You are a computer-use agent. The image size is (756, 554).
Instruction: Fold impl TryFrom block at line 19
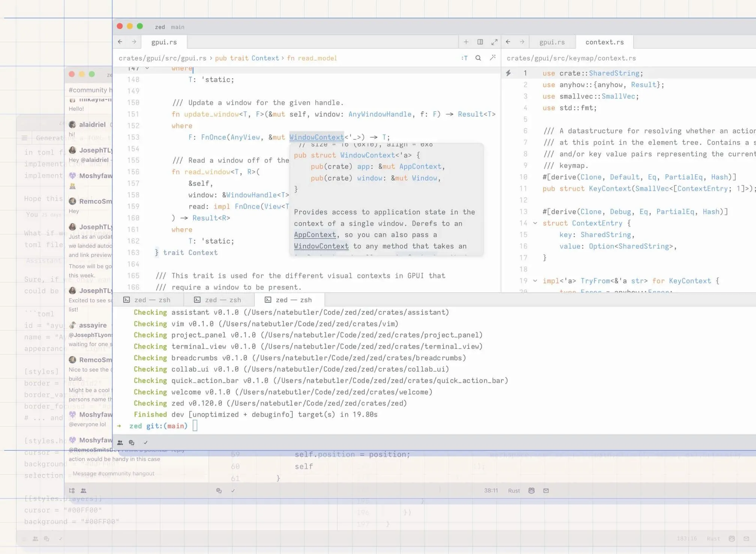click(535, 280)
